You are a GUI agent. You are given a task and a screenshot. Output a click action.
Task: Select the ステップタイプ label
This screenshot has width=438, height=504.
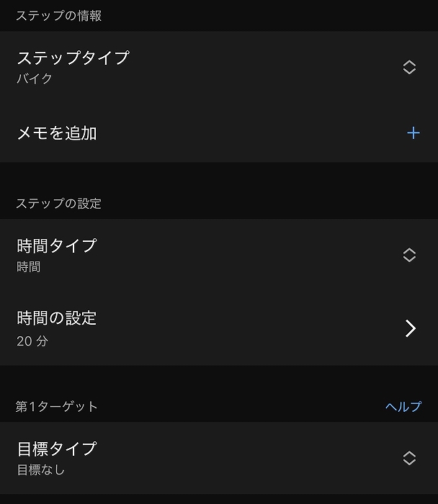coord(73,58)
